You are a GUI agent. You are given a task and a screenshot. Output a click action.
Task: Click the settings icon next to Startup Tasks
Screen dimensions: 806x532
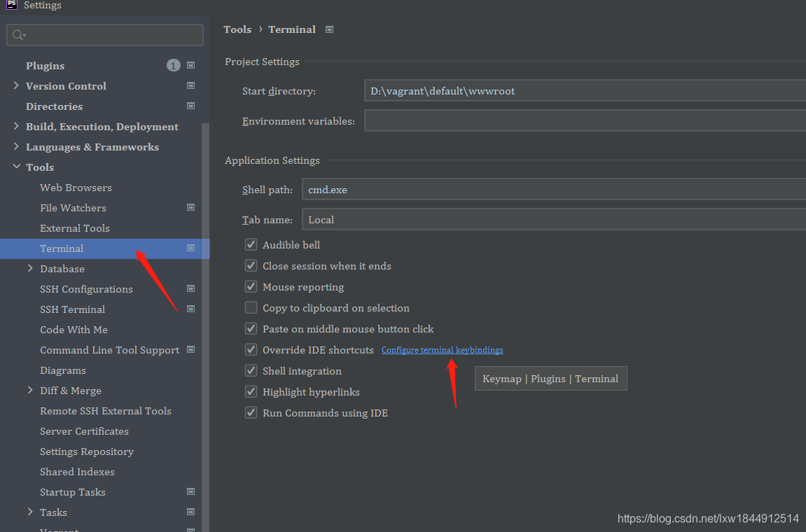coord(190,491)
